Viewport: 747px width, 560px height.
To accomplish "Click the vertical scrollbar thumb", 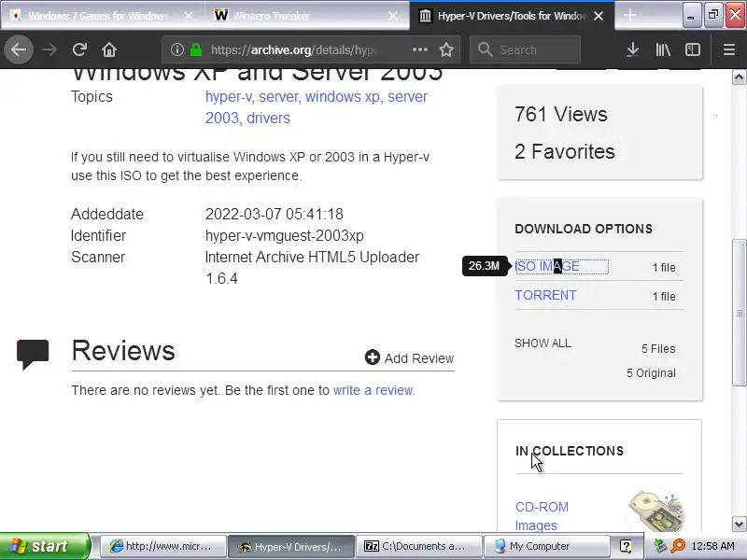I will pyautogui.click(x=739, y=313).
